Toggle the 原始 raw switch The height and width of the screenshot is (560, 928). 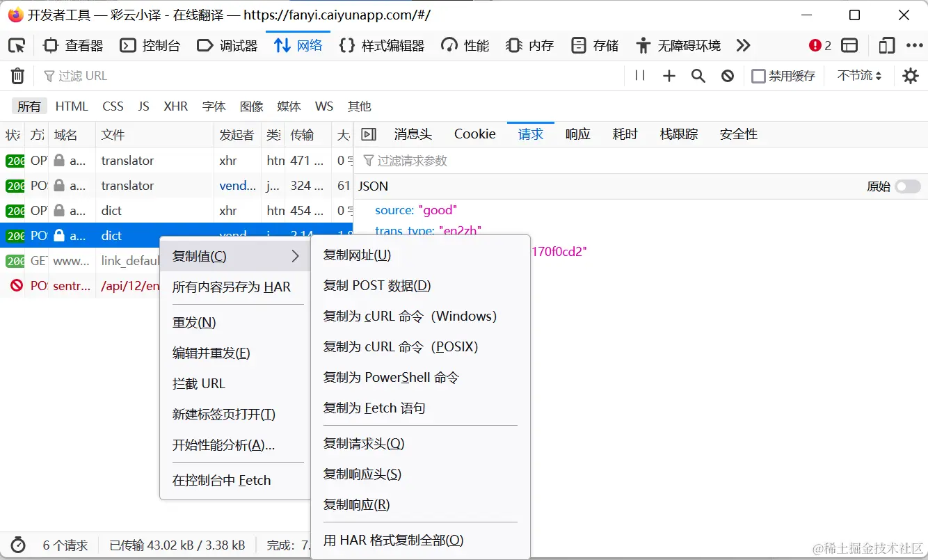[x=907, y=186]
